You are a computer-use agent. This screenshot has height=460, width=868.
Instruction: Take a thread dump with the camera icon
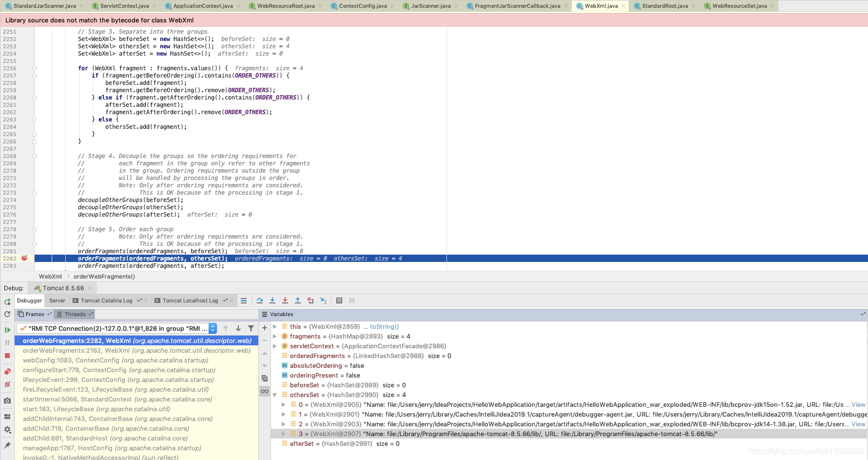[x=7, y=400]
